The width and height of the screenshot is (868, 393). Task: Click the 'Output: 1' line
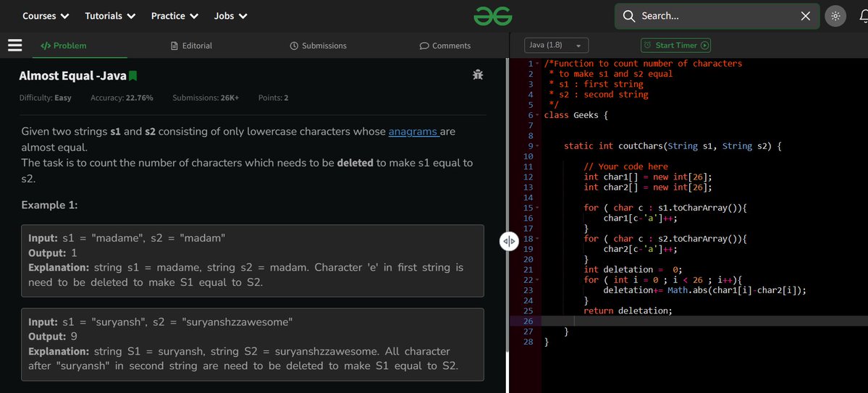(x=53, y=253)
